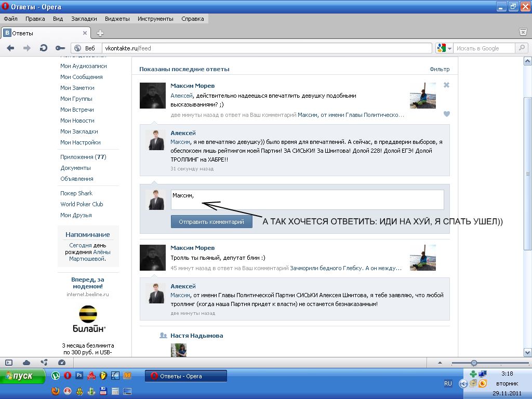This screenshot has width=532, height=399.
Task: Click the Искать в Google search field
Action: coord(485,48)
